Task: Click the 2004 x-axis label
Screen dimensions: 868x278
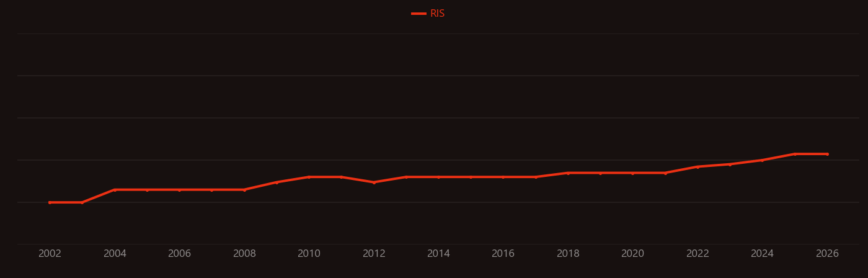Action: (115, 254)
